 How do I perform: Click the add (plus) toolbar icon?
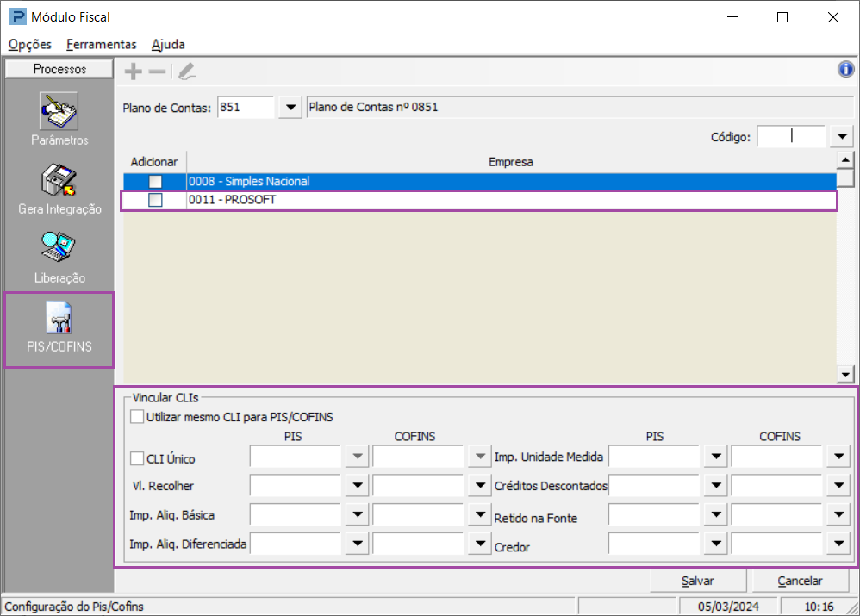(x=133, y=72)
